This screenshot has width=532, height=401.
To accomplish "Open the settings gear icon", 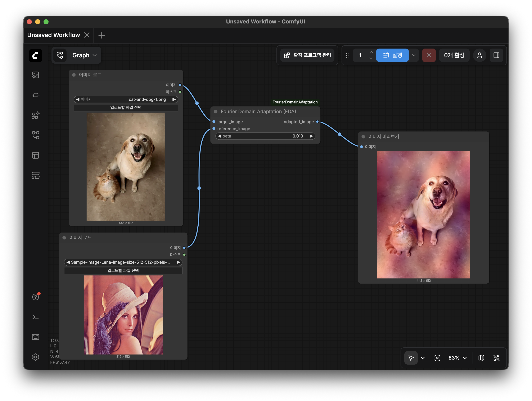I will 36,357.
